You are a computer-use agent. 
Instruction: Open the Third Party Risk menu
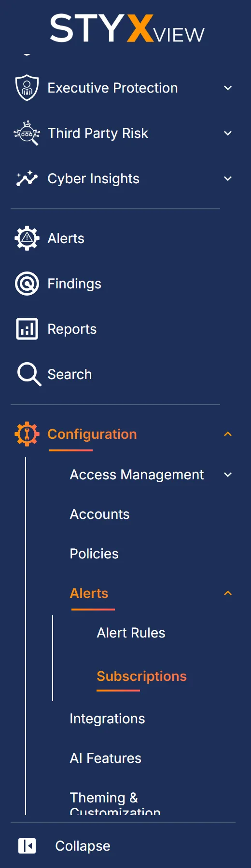[x=98, y=133]
